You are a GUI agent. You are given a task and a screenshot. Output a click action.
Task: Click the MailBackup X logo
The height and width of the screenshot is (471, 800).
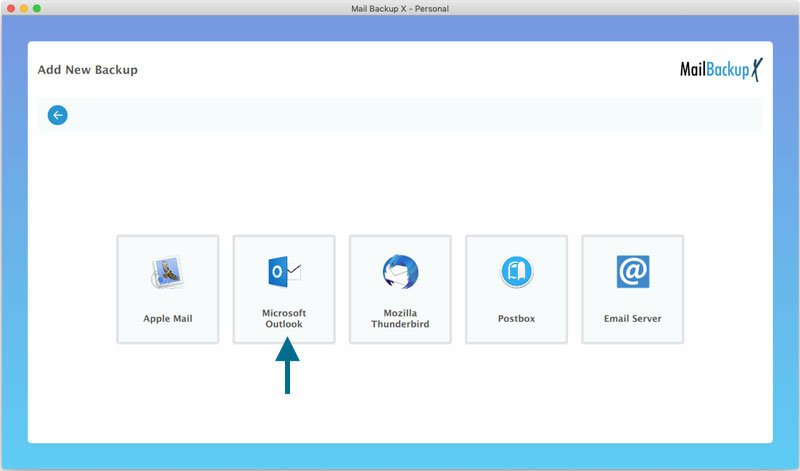721,69
